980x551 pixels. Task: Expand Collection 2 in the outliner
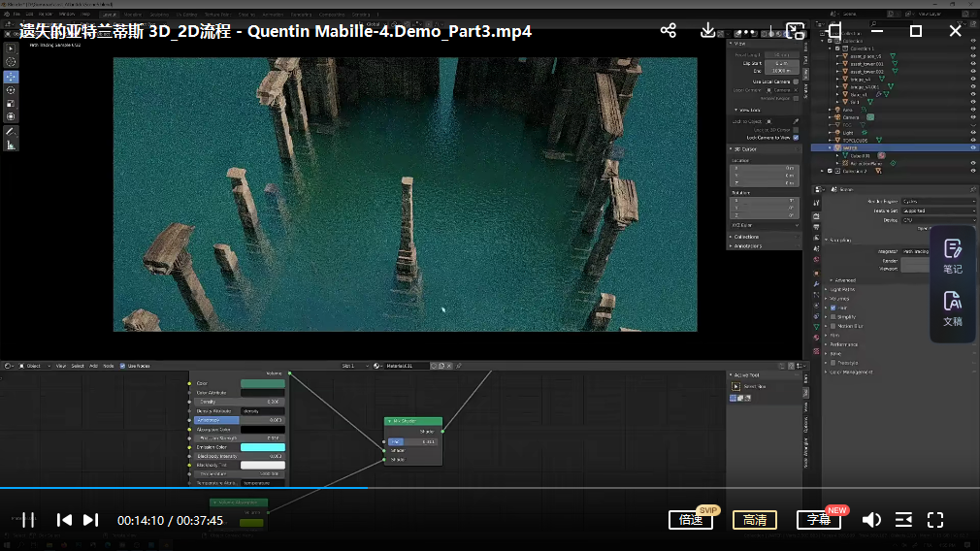tap(823, 171)
